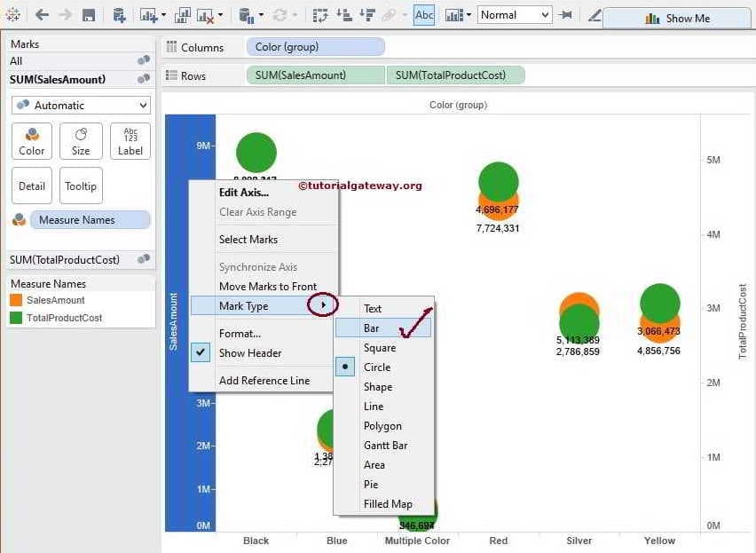Open the Automatic mark type dropdown
The image size is (756, 553).
pyautogui.click(x=81, y=105)
